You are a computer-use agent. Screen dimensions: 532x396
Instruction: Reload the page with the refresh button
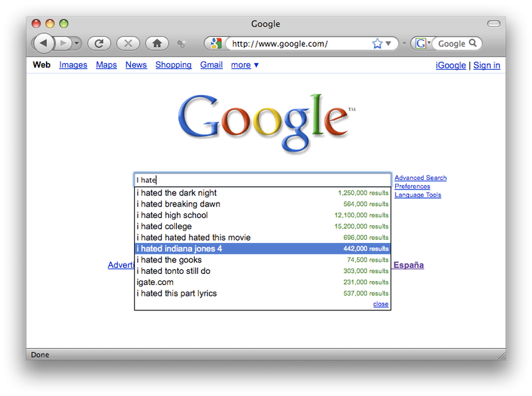point(99,43)
